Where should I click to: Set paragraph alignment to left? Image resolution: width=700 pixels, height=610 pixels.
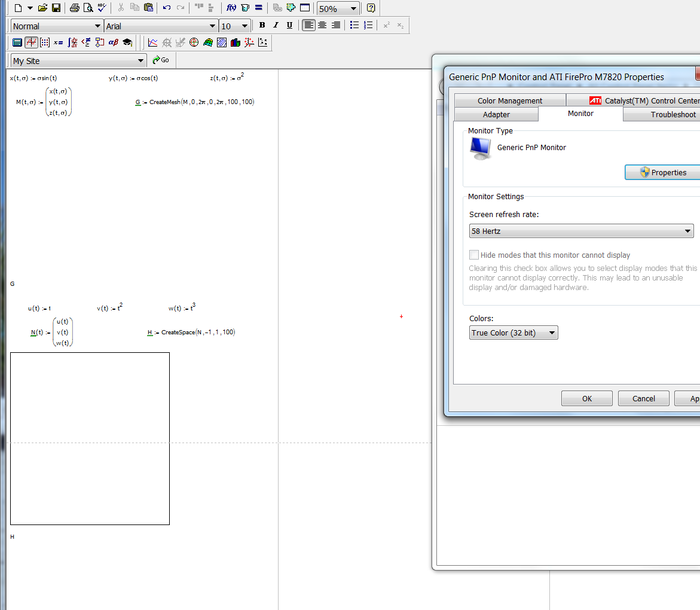(x=308, y=25)
